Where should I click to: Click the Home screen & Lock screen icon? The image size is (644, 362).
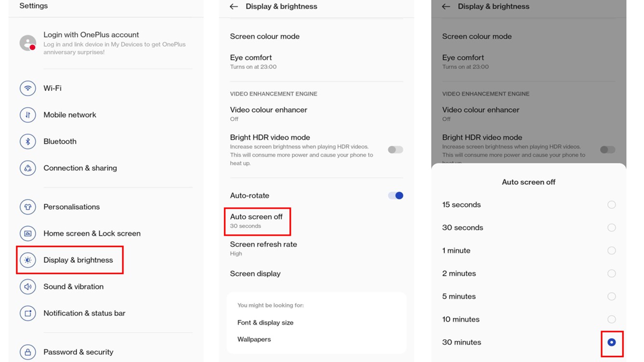tap(28, 233)
